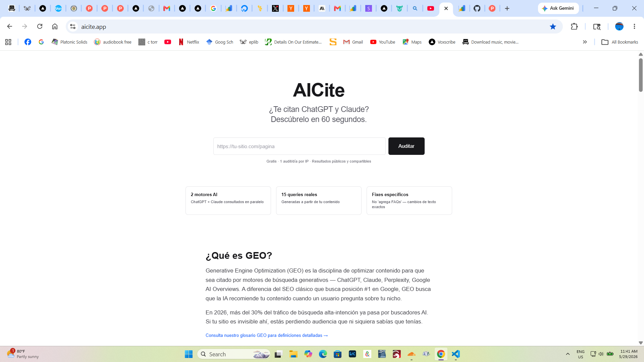644x362 pixels.
Task: Switch to the purple S tab
Action: (x=369, y=8)
